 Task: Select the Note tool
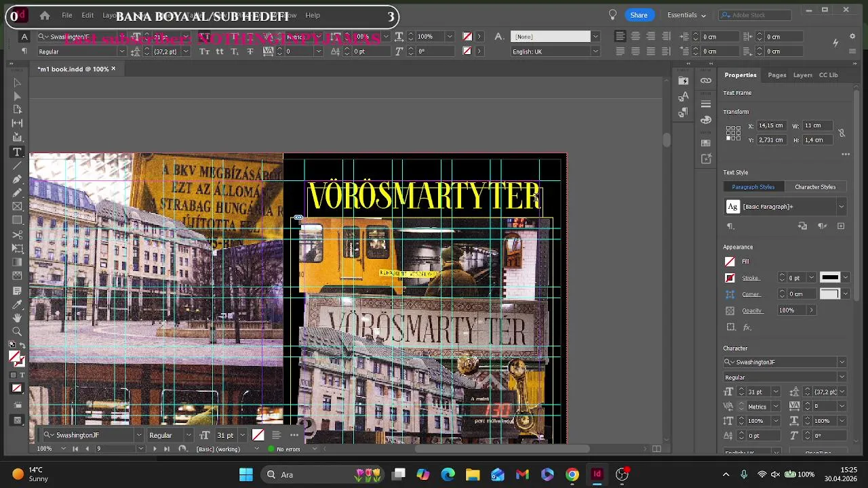17,291
